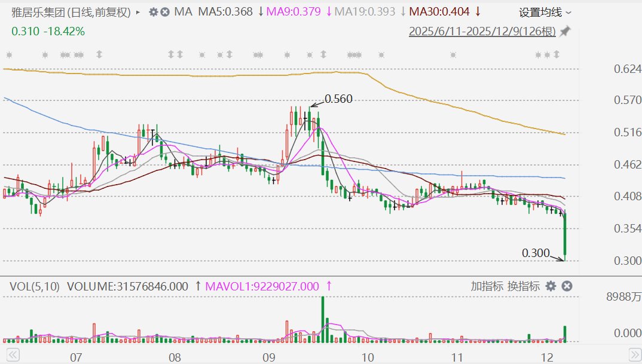The image size is (642, 364).
Task: Click the 0.516 price axis label
Action: (627, 132)
